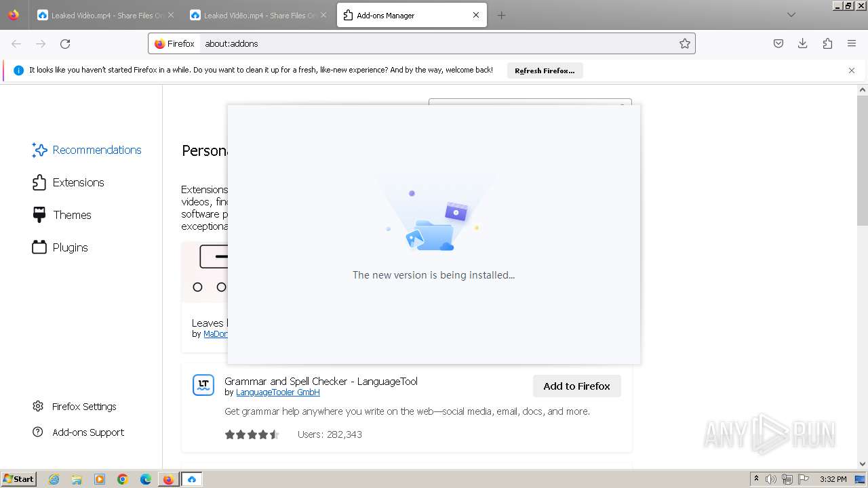
Task: Open the Windows Start menu
Action: (x=19, y=479)
